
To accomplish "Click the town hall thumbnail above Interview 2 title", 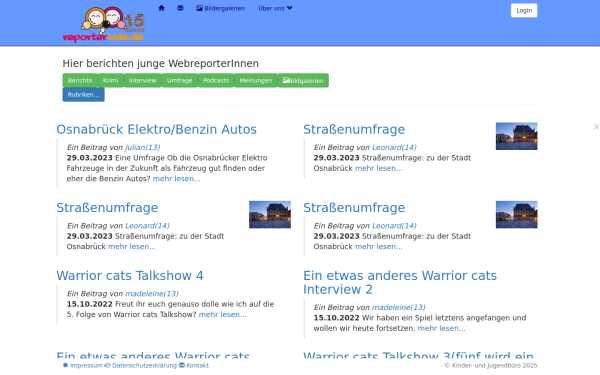I will click(517, 215).
